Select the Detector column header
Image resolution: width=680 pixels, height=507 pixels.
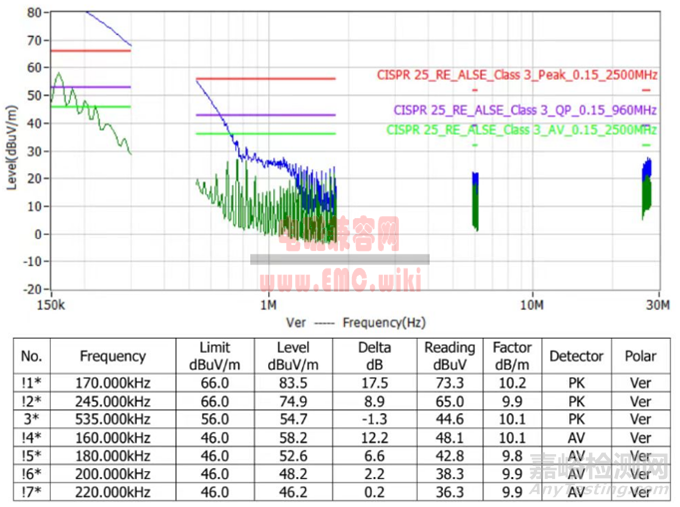point(576,356)
